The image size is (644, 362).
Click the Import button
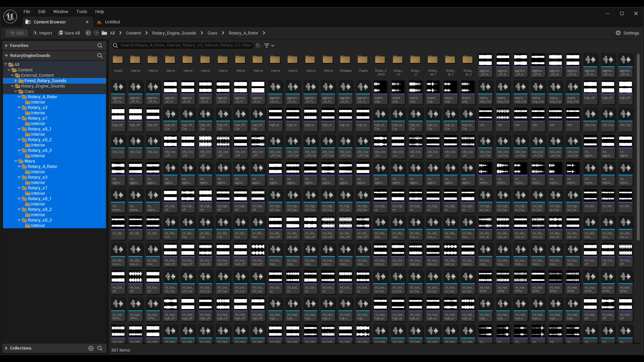42,33
